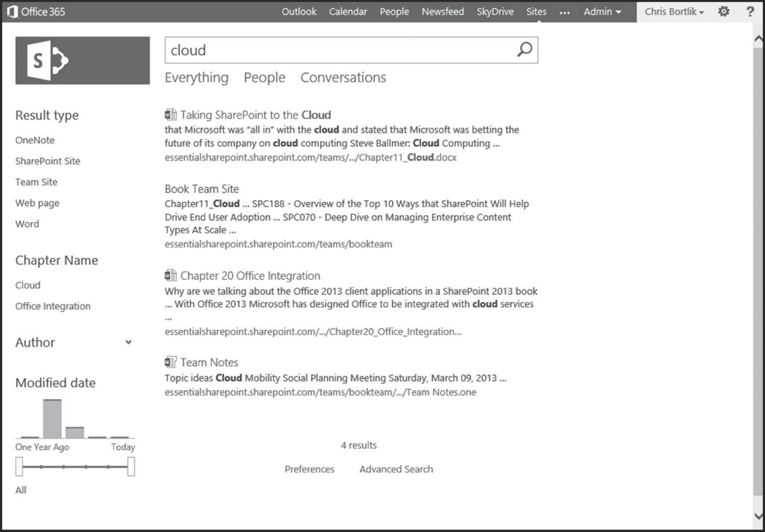Click the right handle of the date slider
Image resolution: width=765 pixels, height=532 pixels.
click(131, 466)
